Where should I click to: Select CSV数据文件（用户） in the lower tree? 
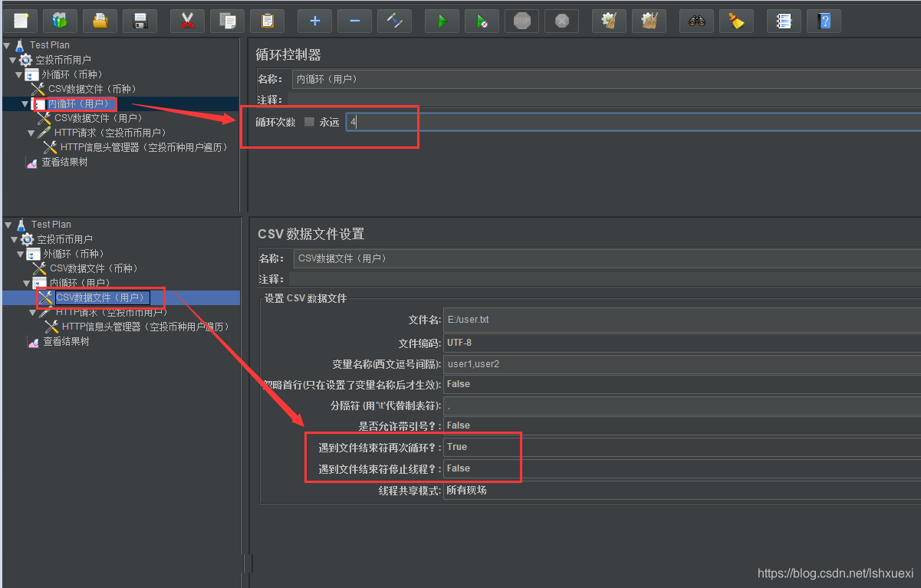tap(100, 297)
